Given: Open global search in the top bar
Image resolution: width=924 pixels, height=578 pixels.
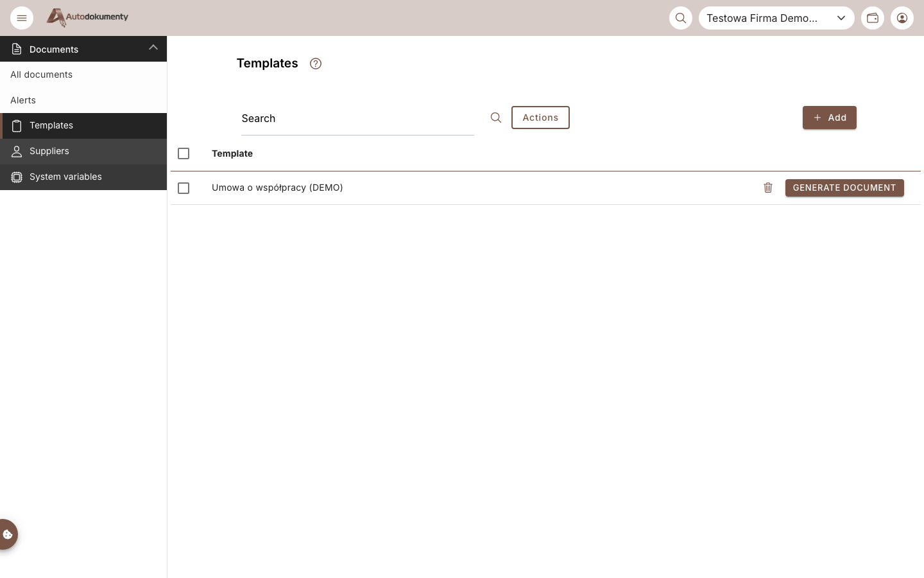Looking at the screenshot, I should click(x=681, y=18).
